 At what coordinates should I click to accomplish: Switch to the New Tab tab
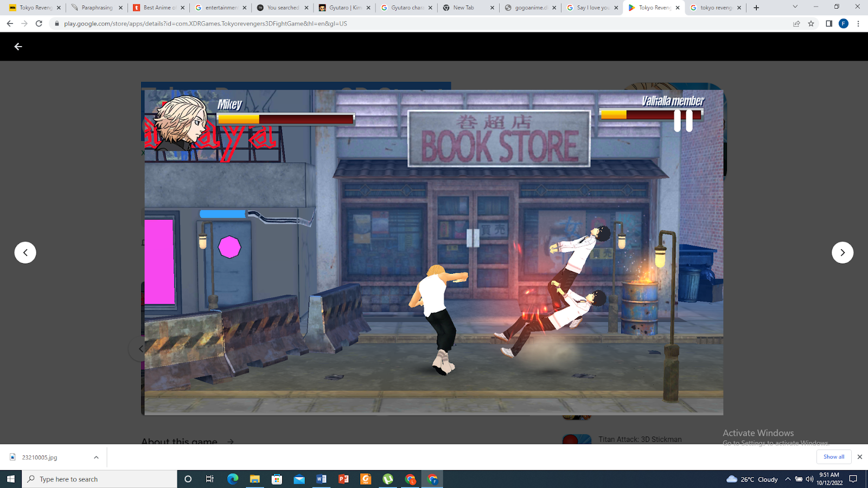pos(468,8)
